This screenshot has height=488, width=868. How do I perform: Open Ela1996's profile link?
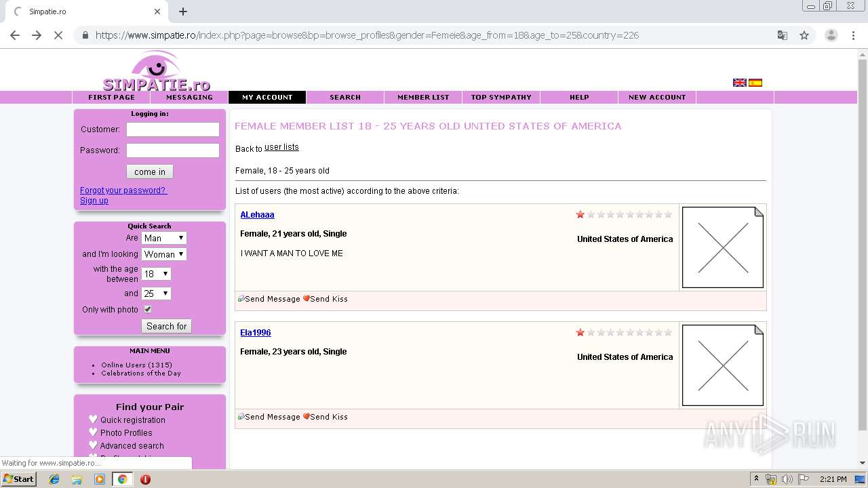[256, 333]
